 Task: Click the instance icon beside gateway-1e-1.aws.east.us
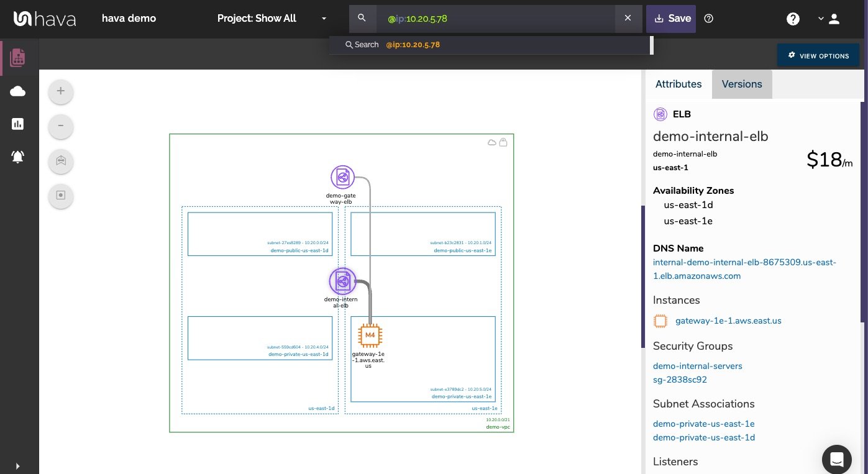660,321
